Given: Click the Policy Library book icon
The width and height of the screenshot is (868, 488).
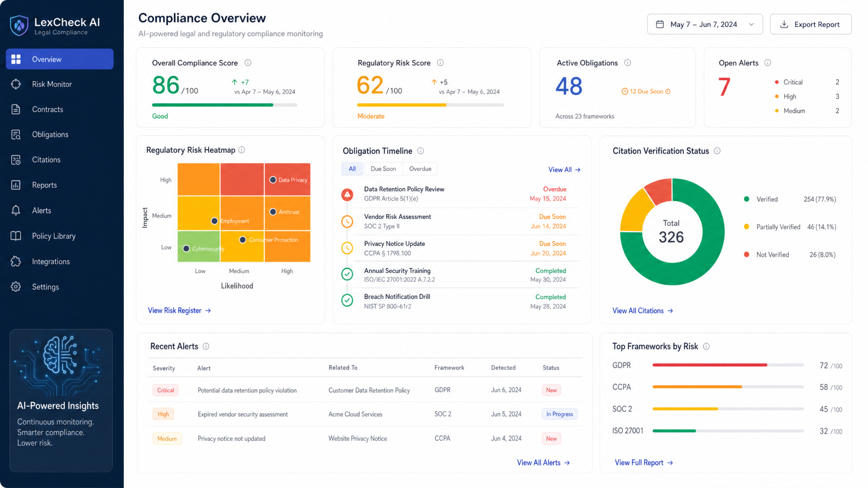Looking at the screenshot, I should pos(16,236).
